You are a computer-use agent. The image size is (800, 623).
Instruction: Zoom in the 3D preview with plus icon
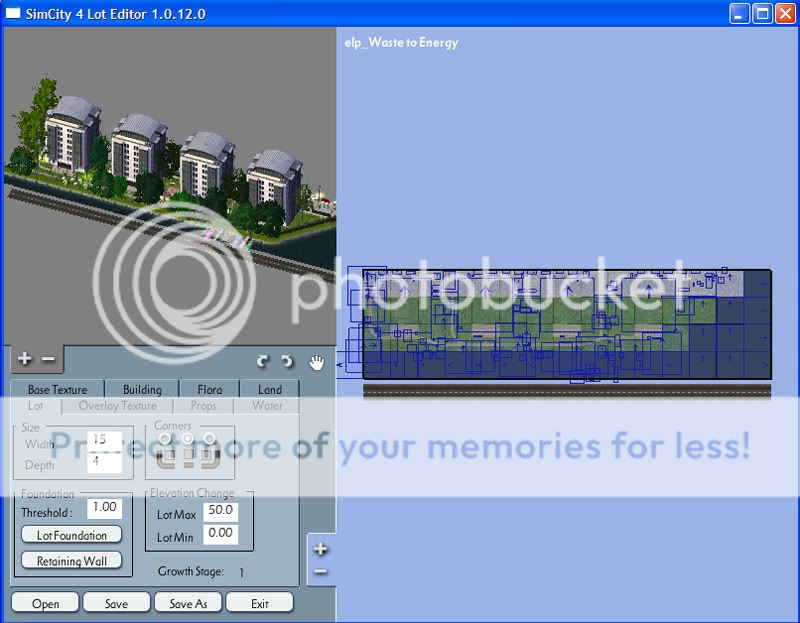pyautogui.click(x=25, y=359)
